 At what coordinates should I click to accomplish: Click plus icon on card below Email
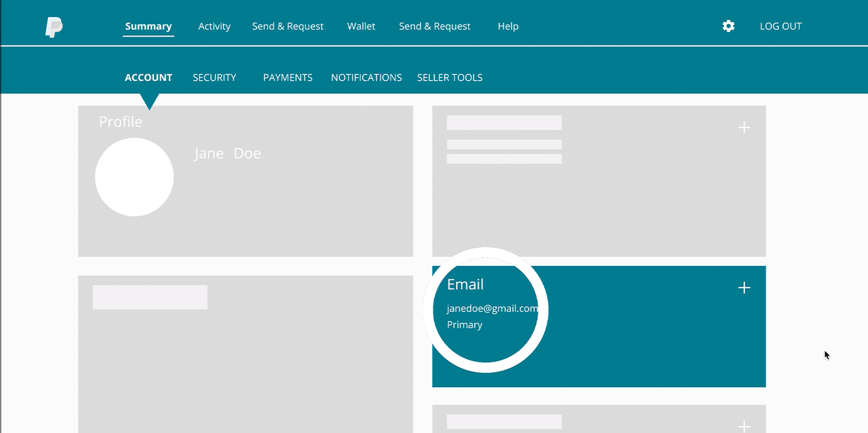coord(744,426)
